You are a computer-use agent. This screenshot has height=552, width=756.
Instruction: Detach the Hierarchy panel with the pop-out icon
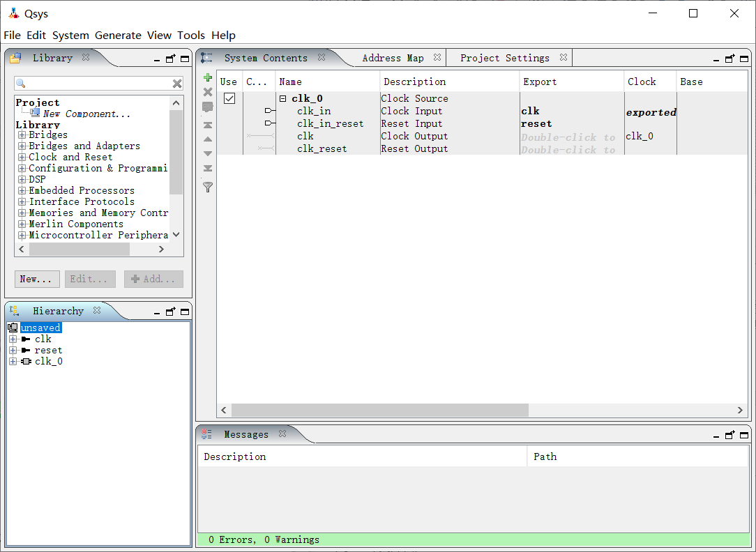coord(170,312)
